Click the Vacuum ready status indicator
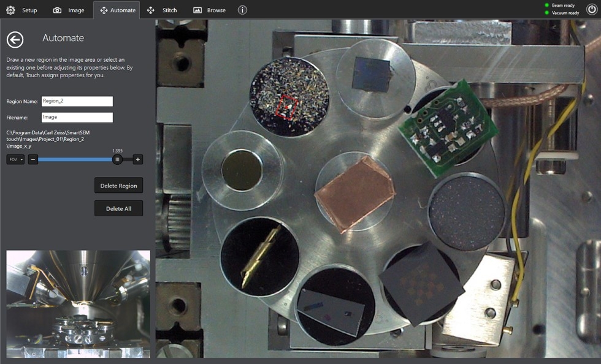Screen dimensions: 601x364 [x=562, y=13]
